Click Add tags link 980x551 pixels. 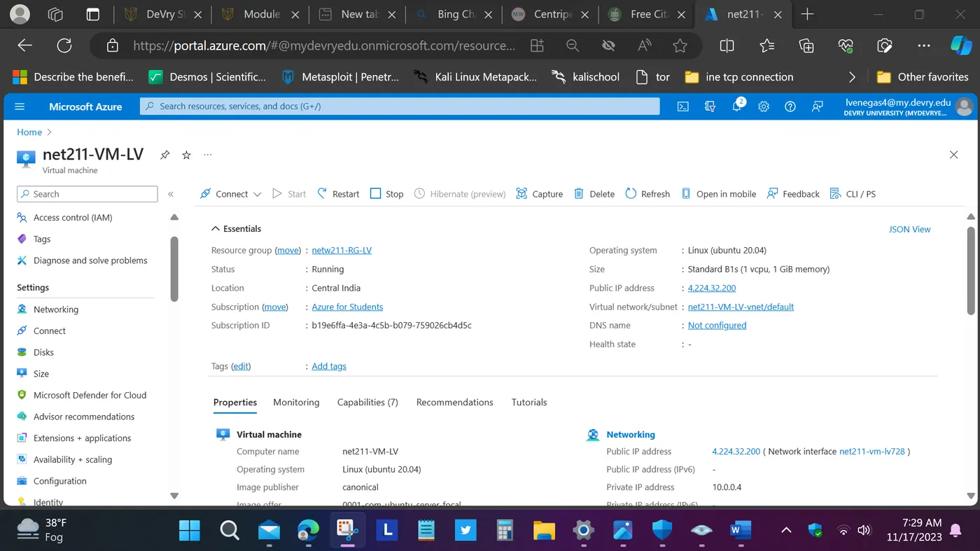[329, 367]
